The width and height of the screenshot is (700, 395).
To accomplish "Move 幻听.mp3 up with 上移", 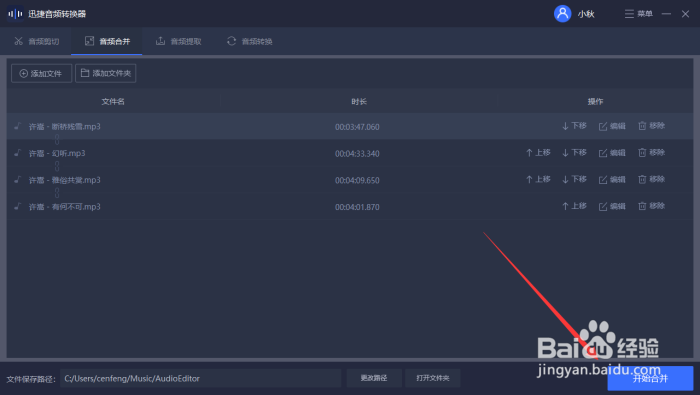I will pos(538,153).
